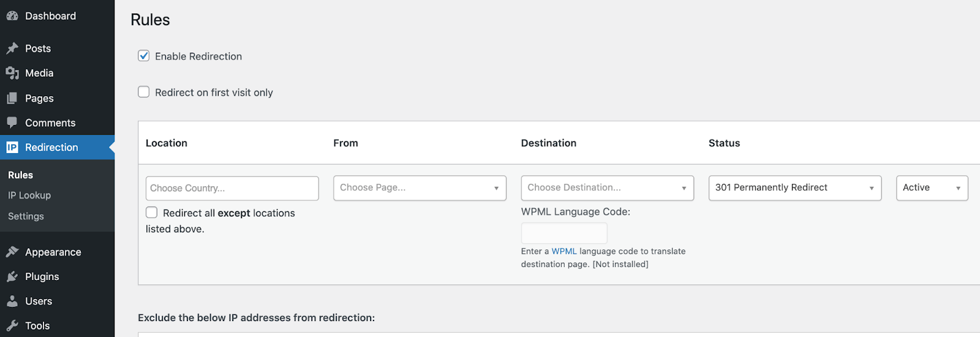Check Redirect on first visit only
The width and height of the screenshot is (980, 337).
(x=144, y=92)
